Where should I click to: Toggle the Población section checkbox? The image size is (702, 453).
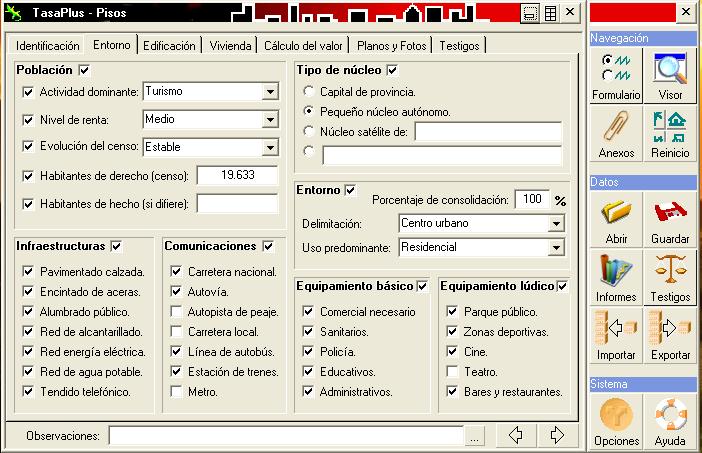[x=84, y=70]
